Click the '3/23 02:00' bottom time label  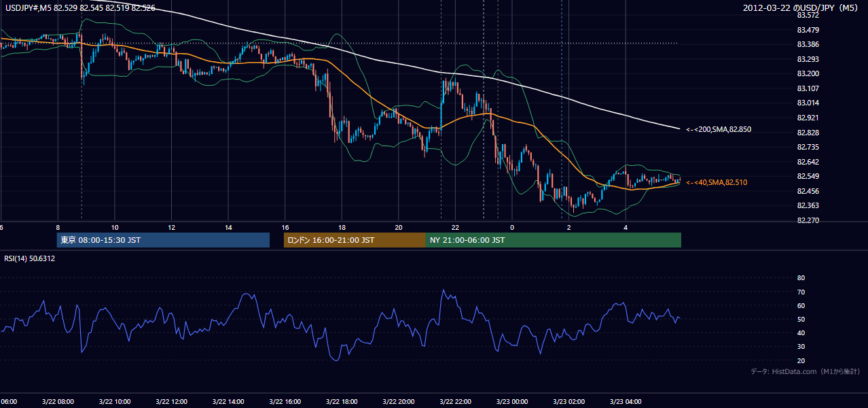[x=568, y=401]
